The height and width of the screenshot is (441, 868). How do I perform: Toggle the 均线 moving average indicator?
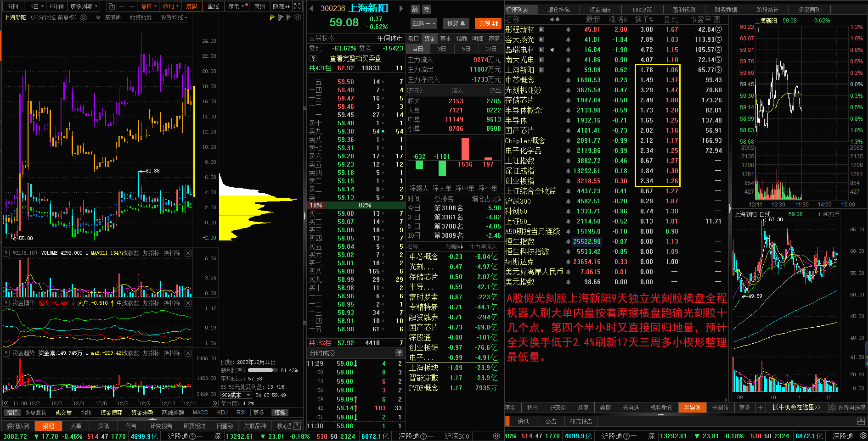(86, 413)
